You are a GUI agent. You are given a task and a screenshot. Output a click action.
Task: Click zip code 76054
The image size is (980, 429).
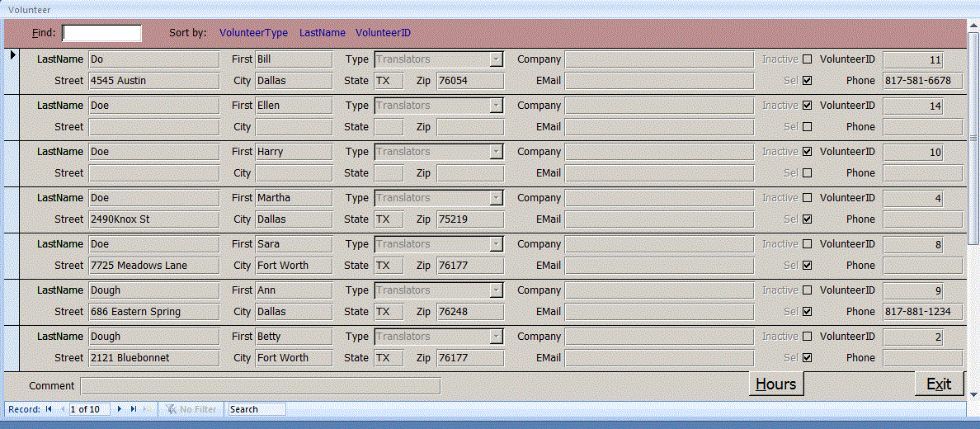coord(470,81)
